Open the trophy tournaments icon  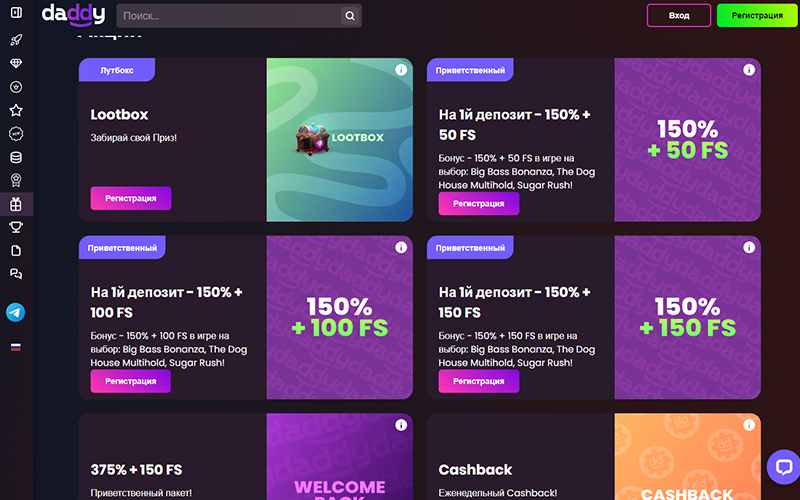point(16,227)
